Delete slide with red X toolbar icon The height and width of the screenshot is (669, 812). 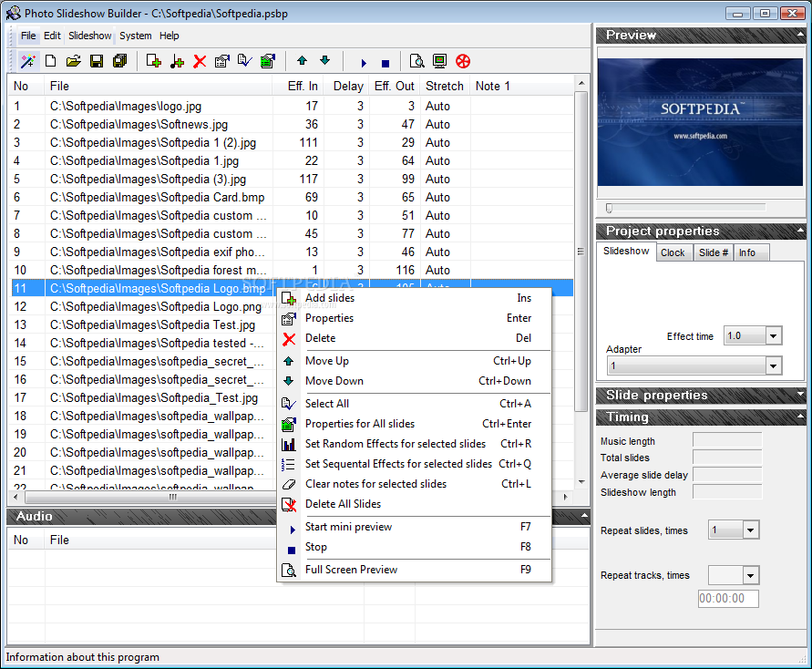coord(200,61)
